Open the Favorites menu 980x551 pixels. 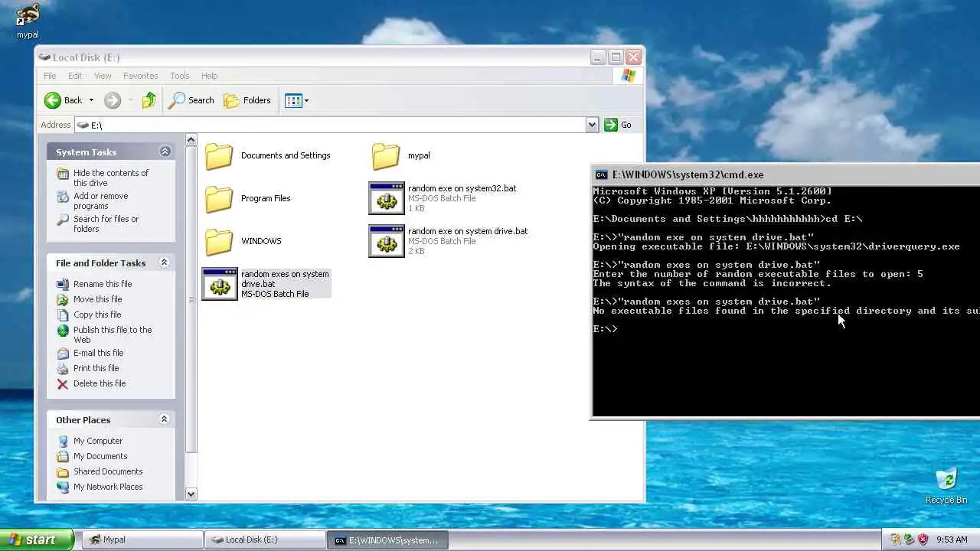click(x=141, y=76)
